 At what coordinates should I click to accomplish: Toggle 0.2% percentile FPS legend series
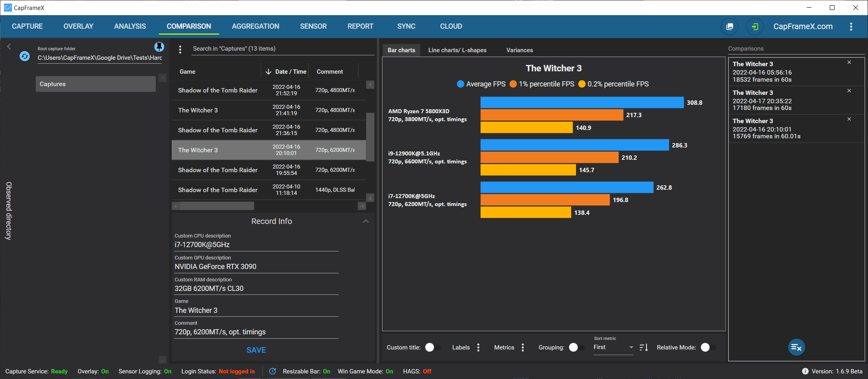613,84
